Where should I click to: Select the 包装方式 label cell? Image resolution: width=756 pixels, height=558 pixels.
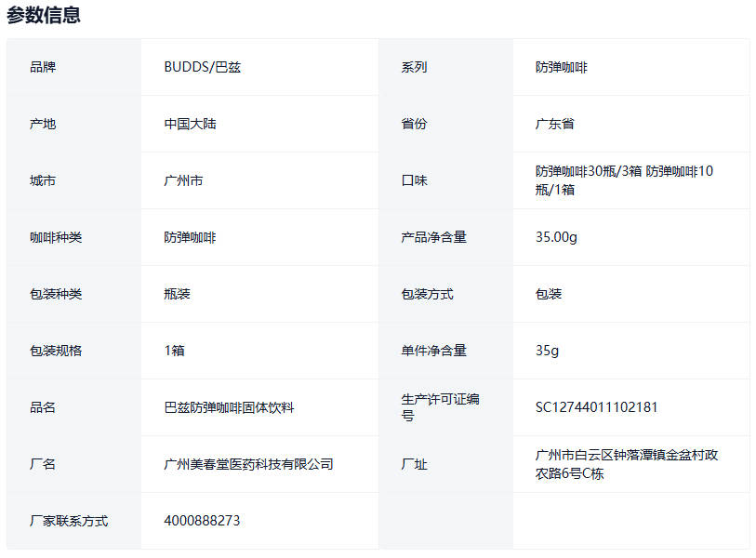tap(445, 294)
